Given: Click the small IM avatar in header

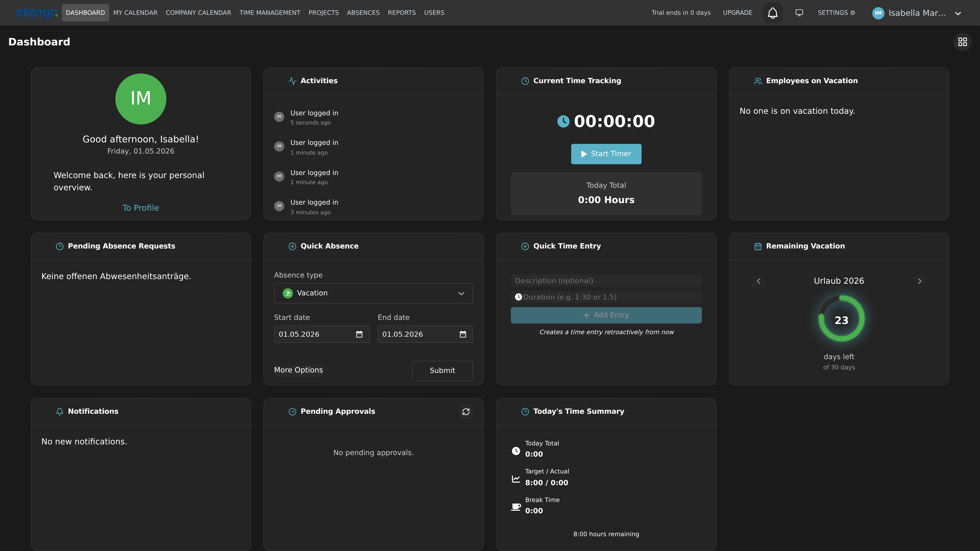Looking at the screenshot, I should click(x=878, y=13).
